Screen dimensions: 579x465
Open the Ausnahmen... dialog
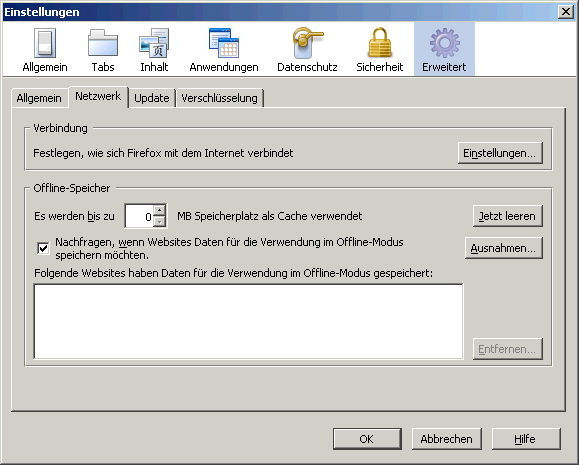coord(503,248)
